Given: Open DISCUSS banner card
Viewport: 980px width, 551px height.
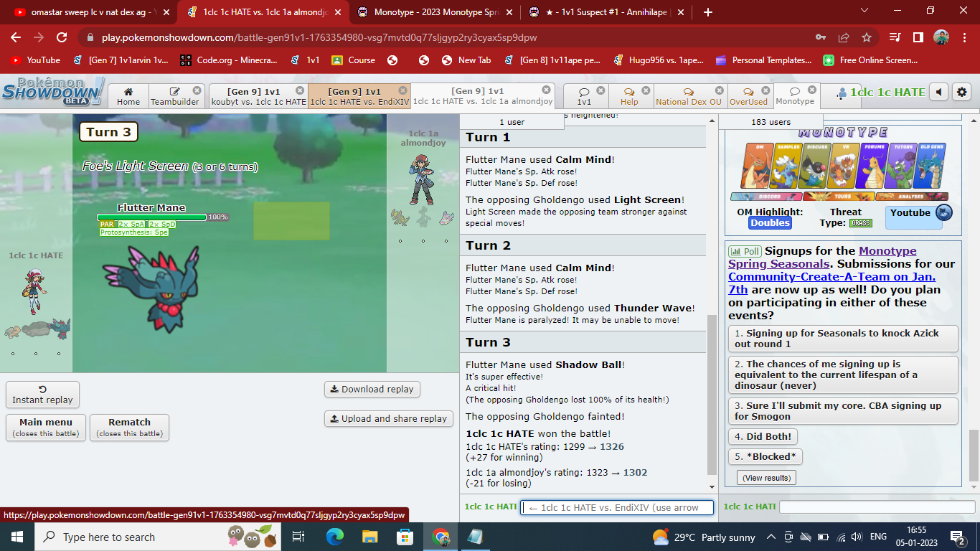Looking at the screenshot, I should [815, 165].
